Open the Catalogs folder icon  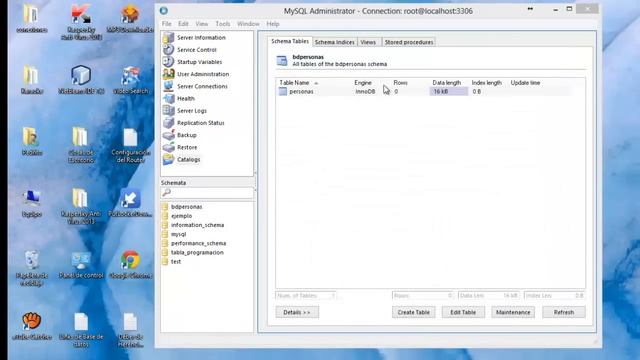point(169,160)
